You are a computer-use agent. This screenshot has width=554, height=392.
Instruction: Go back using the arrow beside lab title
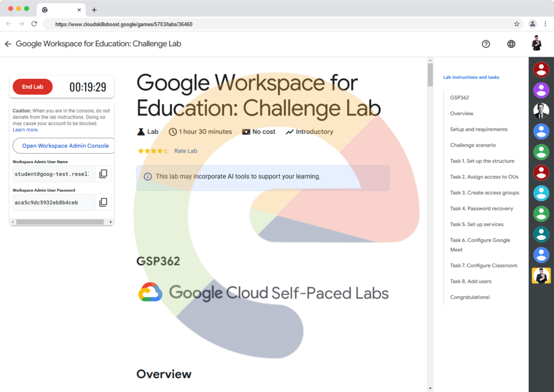click(8, 44)
